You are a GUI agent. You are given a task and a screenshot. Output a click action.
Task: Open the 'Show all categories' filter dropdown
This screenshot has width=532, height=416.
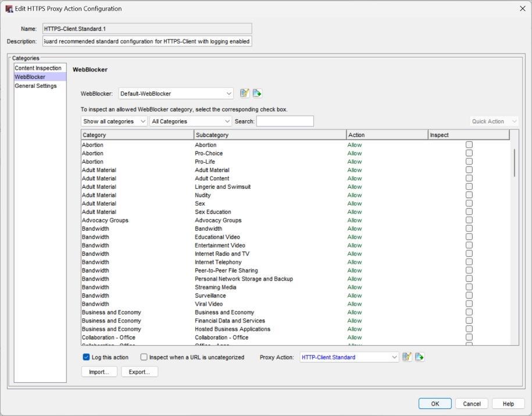coord(114,121)
